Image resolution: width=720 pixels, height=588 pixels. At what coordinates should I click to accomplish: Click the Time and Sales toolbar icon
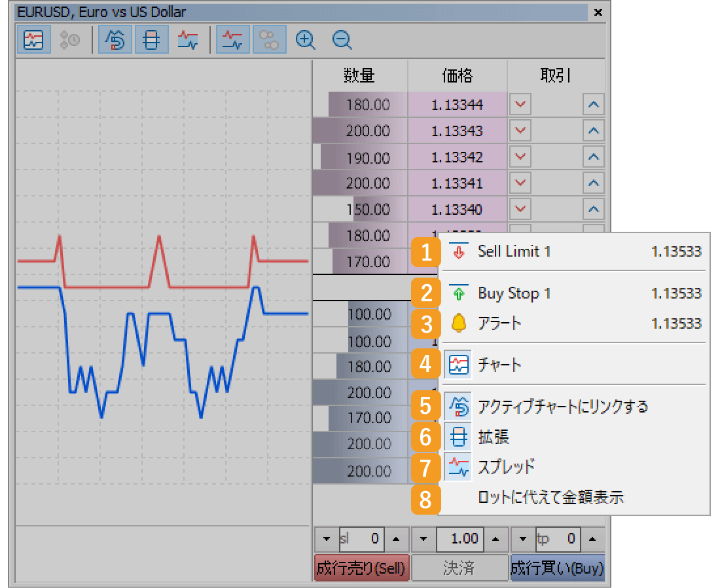70,39
